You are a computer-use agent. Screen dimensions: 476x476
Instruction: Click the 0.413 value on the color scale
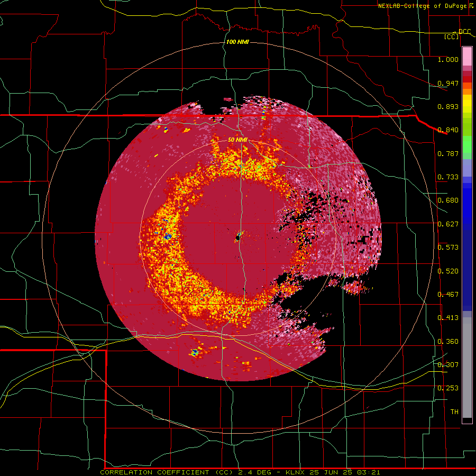click(448, 318)
